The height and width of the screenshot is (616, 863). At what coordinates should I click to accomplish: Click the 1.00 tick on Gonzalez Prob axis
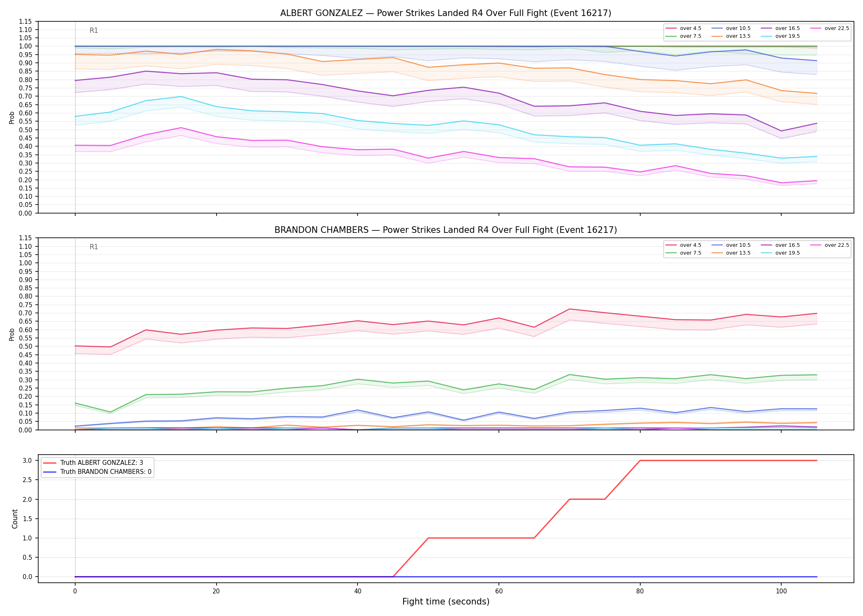(x=25, y=46)
